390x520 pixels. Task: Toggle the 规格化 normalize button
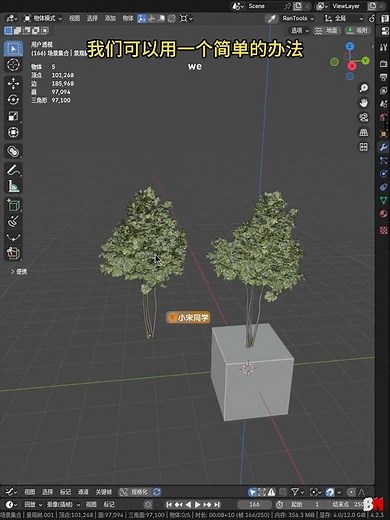(x=136, y=492)
